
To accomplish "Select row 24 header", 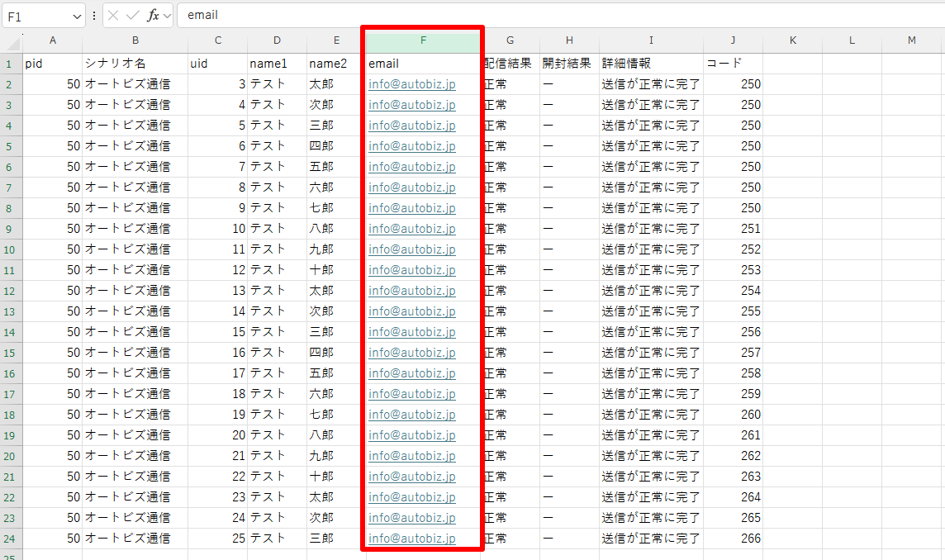I will pos(11,539).
